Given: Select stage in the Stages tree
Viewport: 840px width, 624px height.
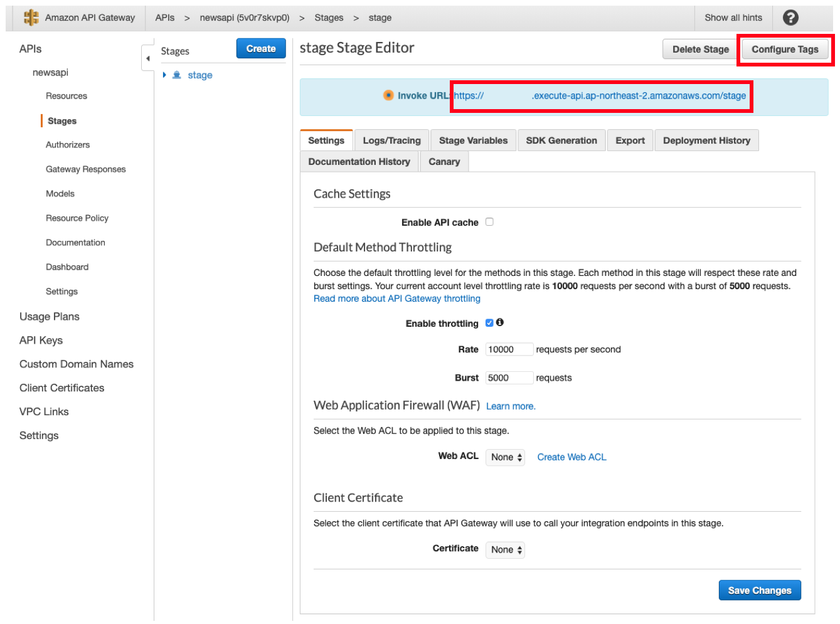Looking at the screenshot, I should 200,75.
